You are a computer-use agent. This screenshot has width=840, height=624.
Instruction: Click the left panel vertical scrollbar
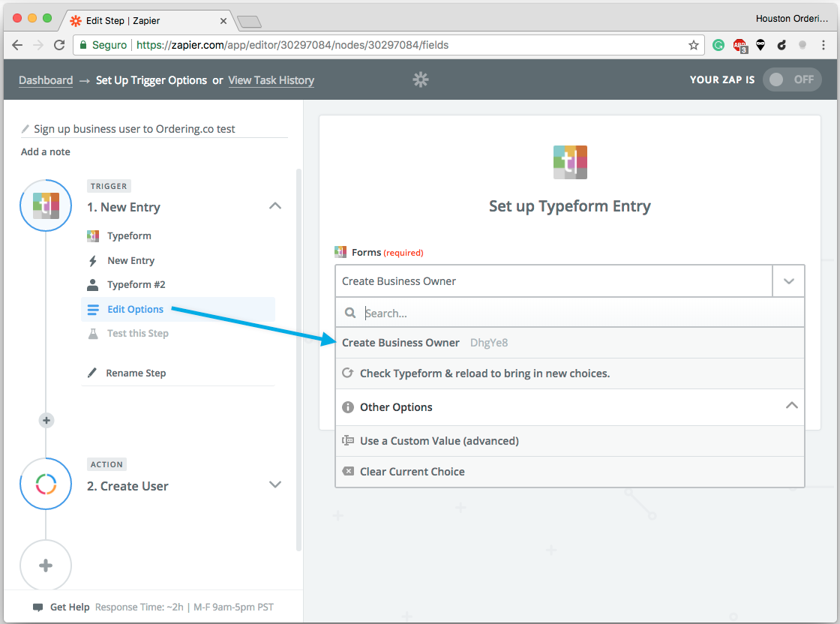pyautogui.click(x=299, y=360)
